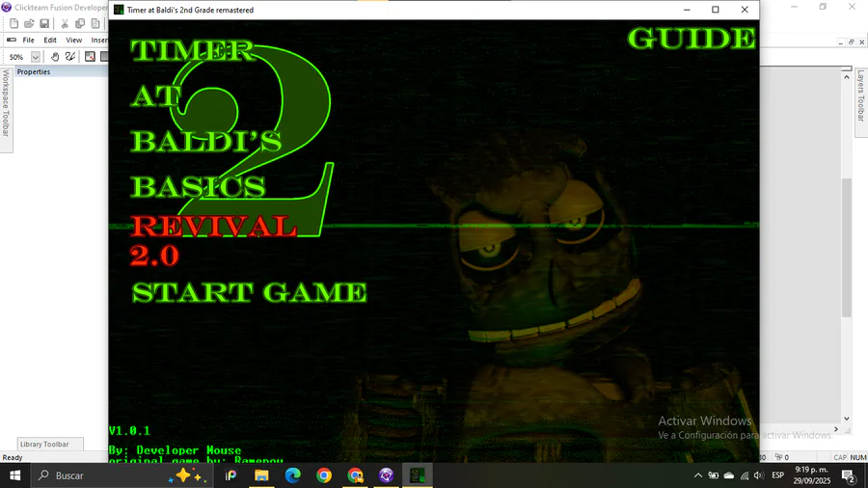This screenshot has width=868, height=488.
Task: Click the Open folder icon in Clickteam toolbar
Action: point(29,23)
